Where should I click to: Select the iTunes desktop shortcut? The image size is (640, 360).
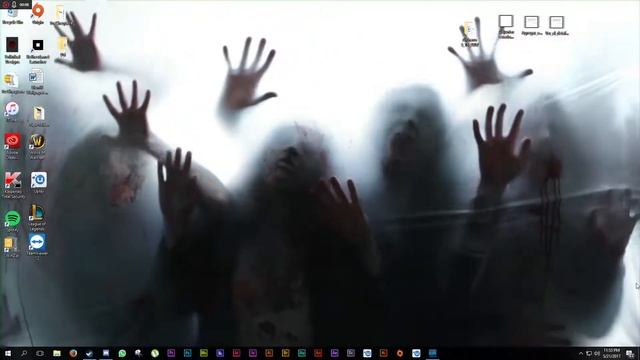pos(12,112)
